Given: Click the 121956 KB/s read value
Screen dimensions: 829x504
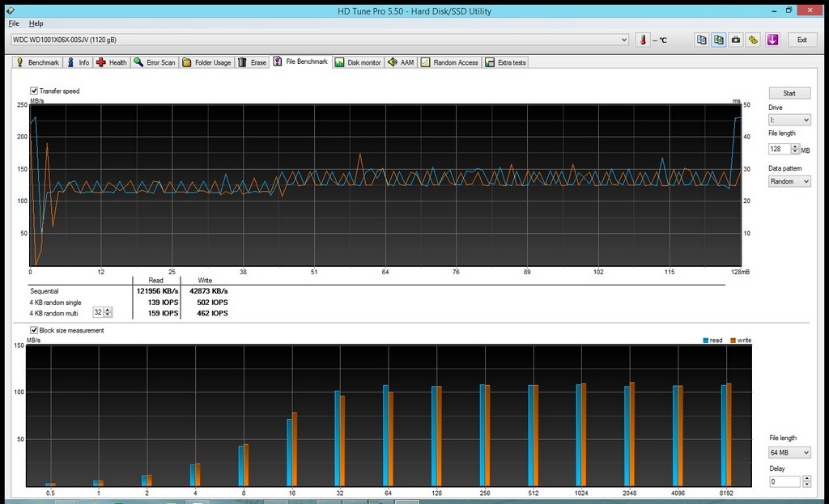Looking at the screenshot, I should (x=158, y=291).
